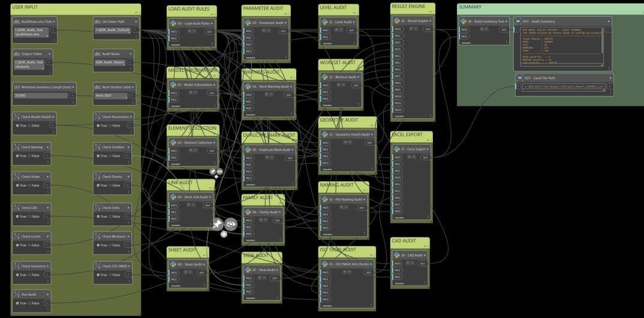Click the Python icon on 05 - Duplicate Mark Audit node

(x=248, y=149)
